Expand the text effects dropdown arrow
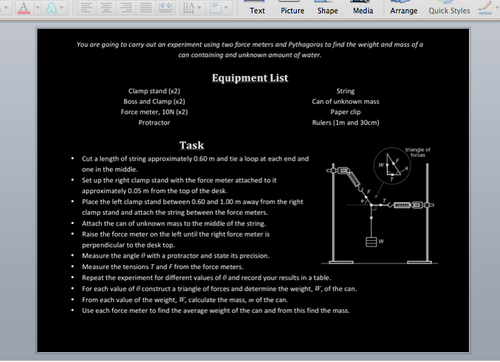500x362 pixels. (62, 7)
